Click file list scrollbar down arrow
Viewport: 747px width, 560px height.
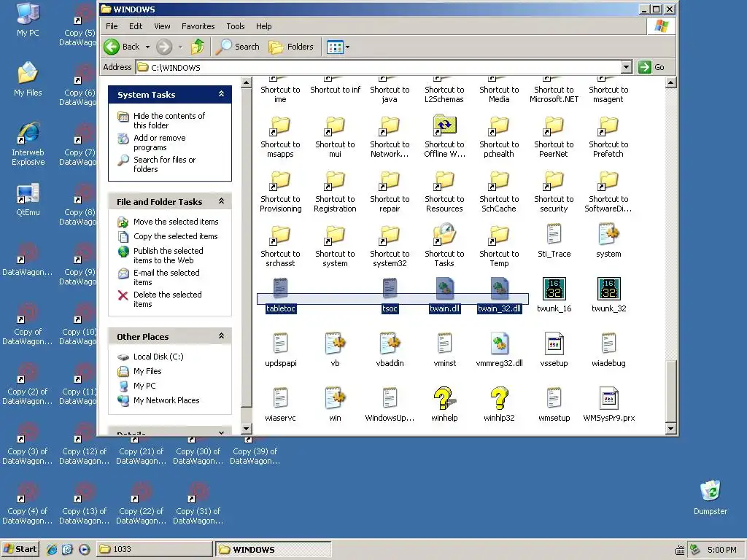pos(670,428)
